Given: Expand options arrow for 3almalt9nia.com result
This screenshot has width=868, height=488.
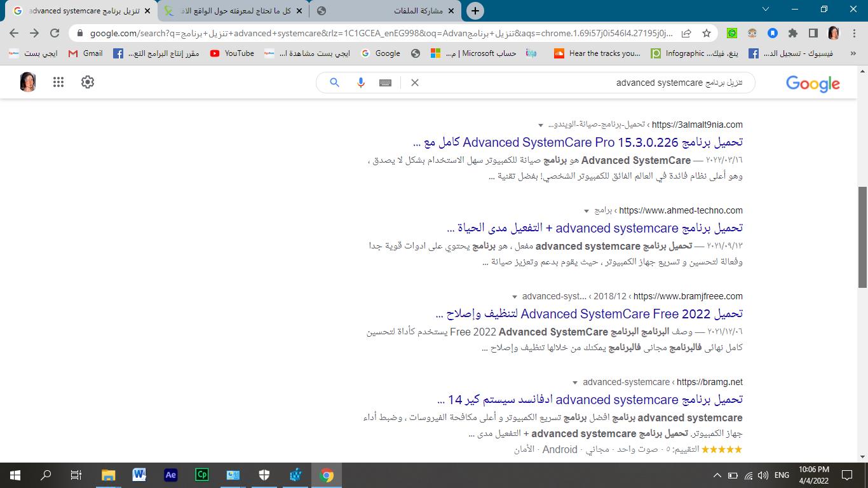Looking at the screenshot, I should point(541,125).
